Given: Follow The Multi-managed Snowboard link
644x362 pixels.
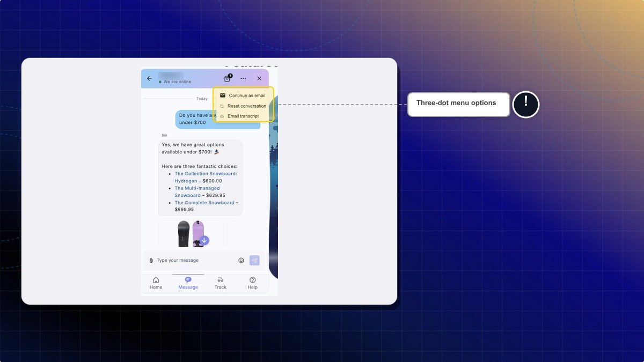Looking at the screenshot, I should [197, 191].
